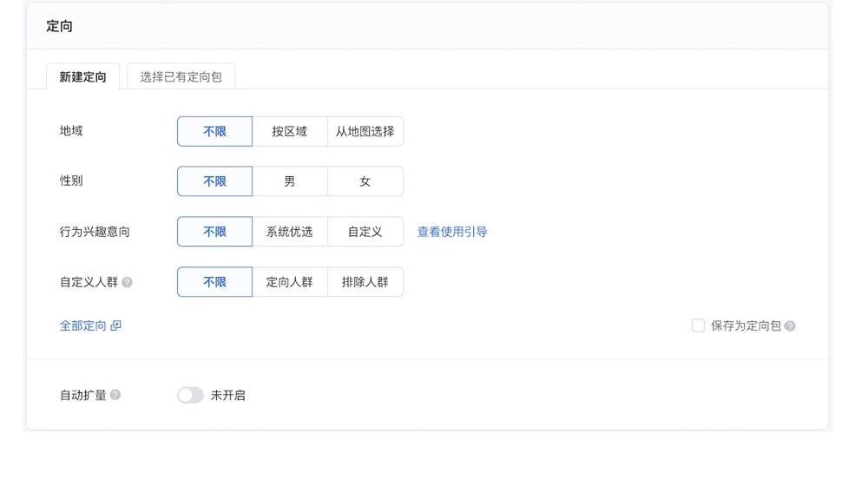Click the 地域 row label
The width and height of the screenshot is (868, 486).
(71, 131)
